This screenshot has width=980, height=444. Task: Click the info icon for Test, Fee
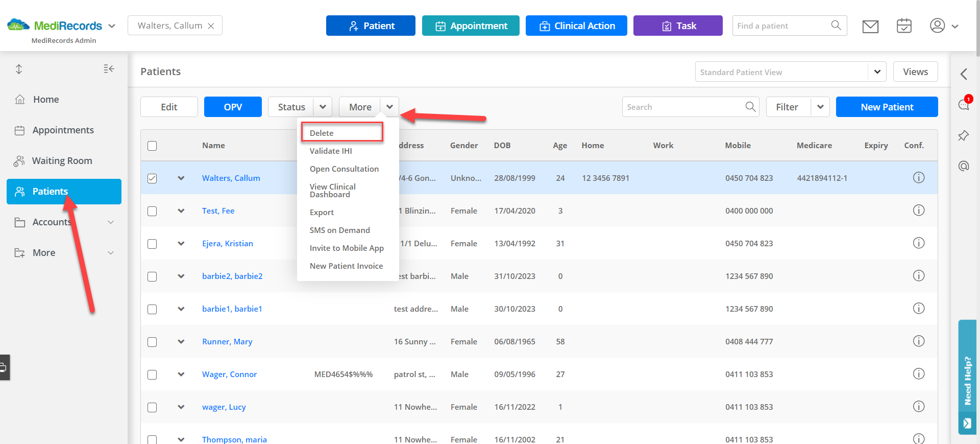pyautogui.click(x=919, y=210)
